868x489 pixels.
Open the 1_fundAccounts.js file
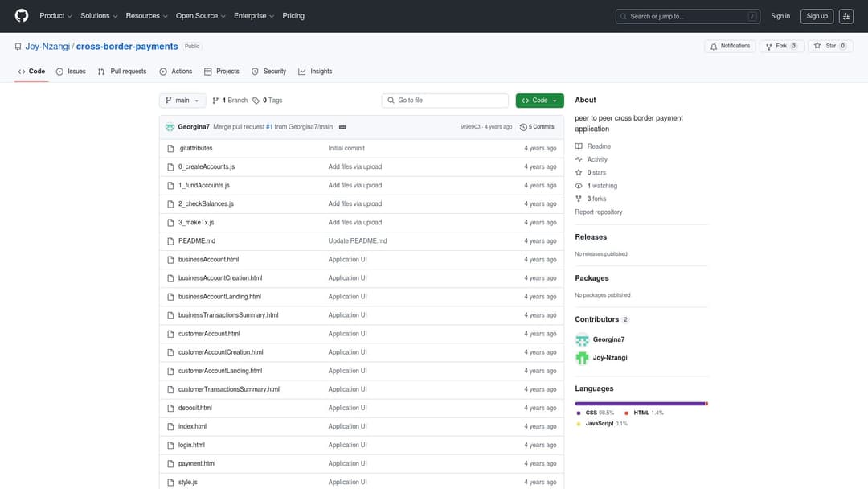(x=203, y=186)
